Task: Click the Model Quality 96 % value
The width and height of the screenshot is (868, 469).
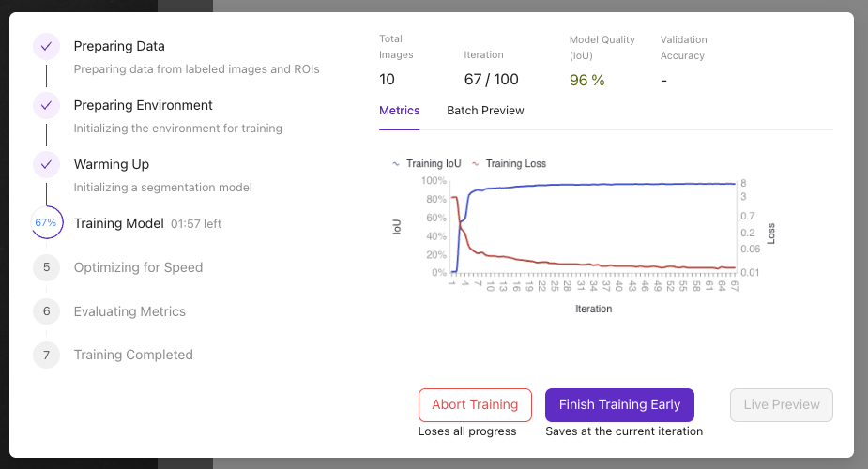Action: tap(586, 81)
